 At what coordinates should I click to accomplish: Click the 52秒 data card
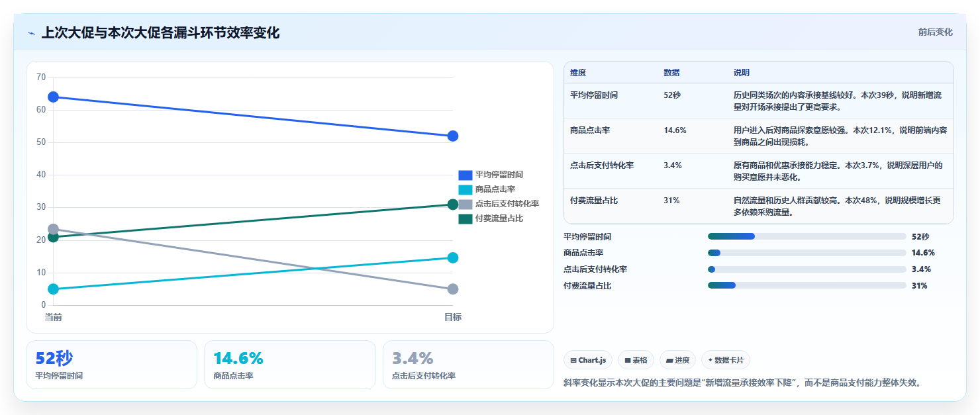111,365
